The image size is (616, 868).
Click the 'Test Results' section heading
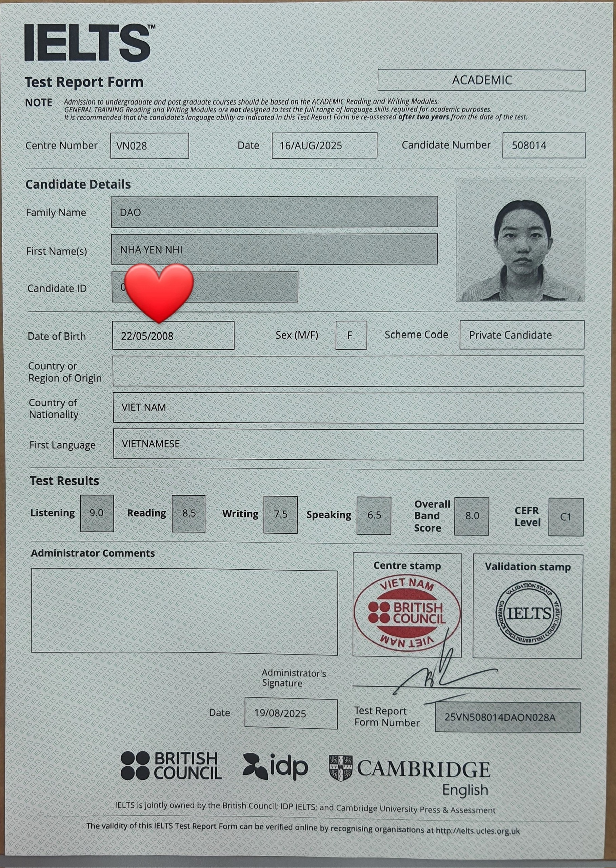coord(64,481)
